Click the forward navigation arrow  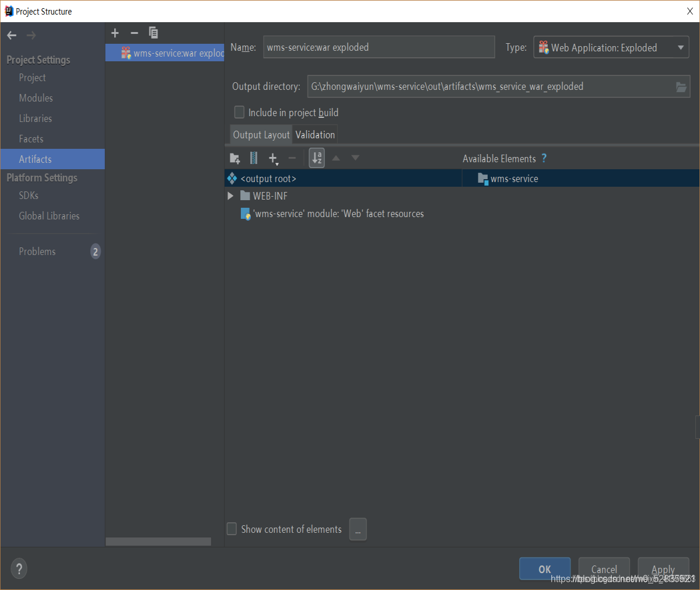[31, 36]
